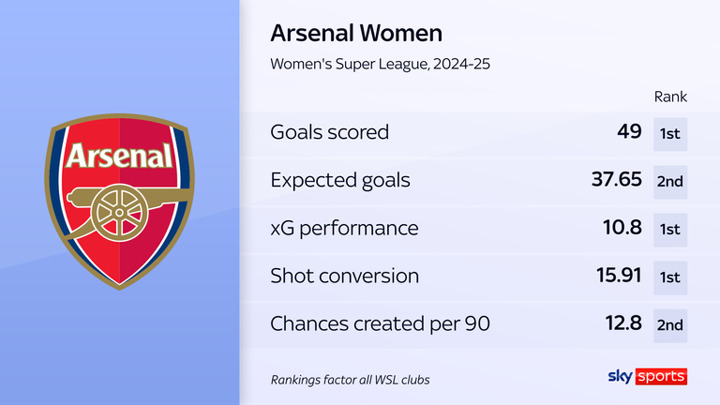This screenshot has width=720, height=405.
Task: Click the Rank column header
Action: coord(669,97)
